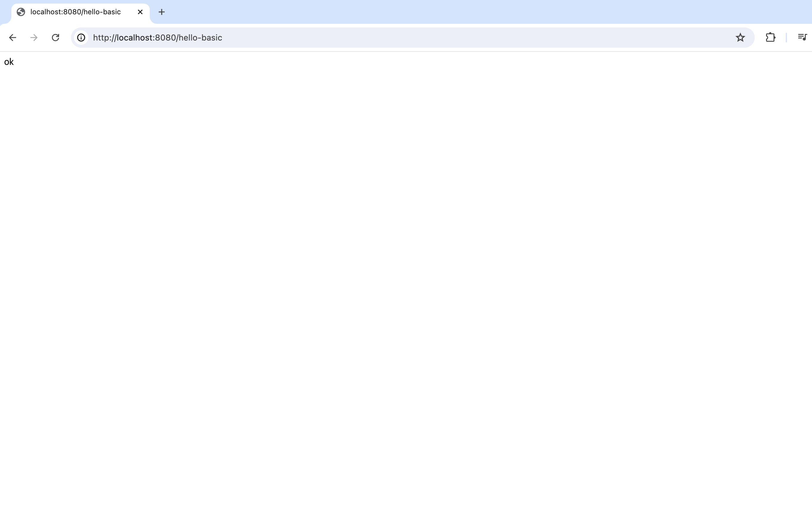Focus the address bar URL text

157,37
